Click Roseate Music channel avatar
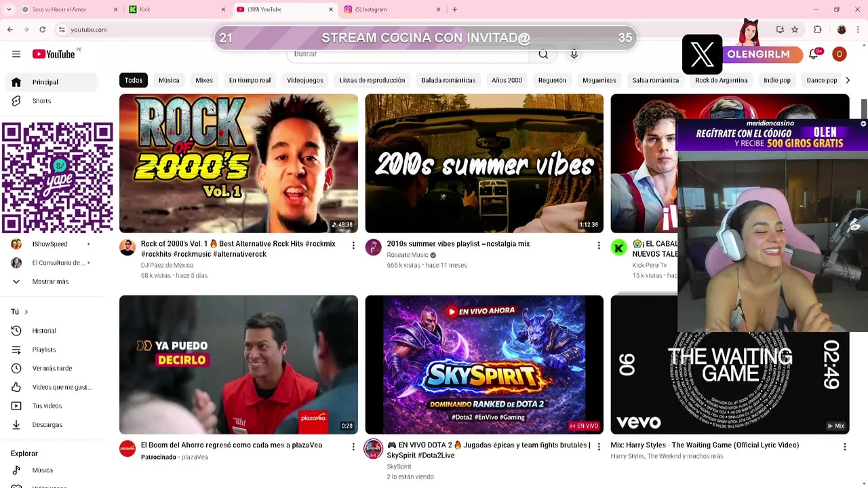This screenshot has width=868, height=488. coord(373,247)
